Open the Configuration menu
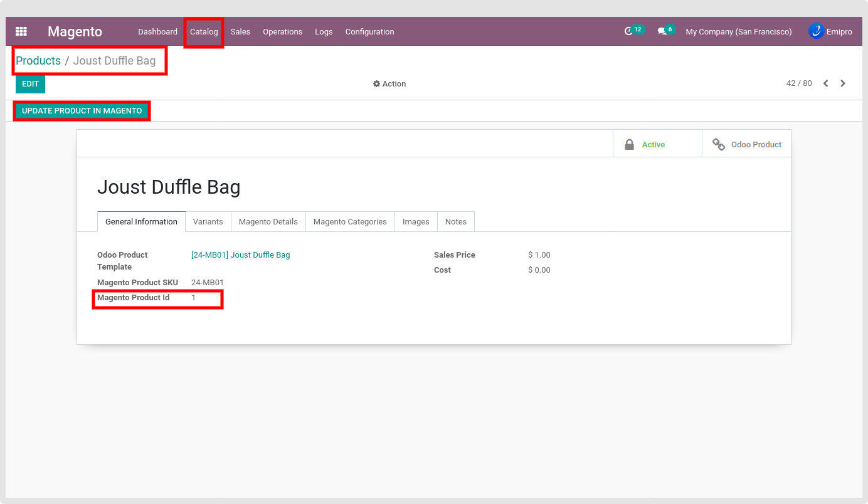This screenshot has height=504, width=868. (369, 31)
